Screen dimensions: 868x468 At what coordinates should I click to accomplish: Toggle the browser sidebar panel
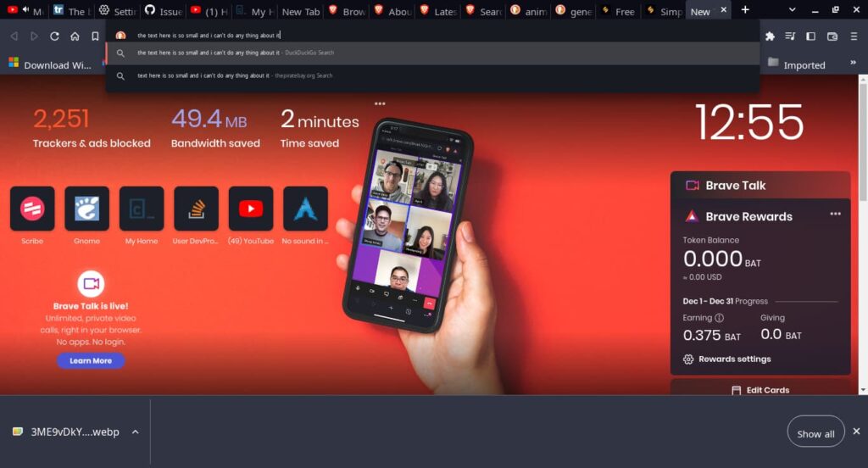810,36
